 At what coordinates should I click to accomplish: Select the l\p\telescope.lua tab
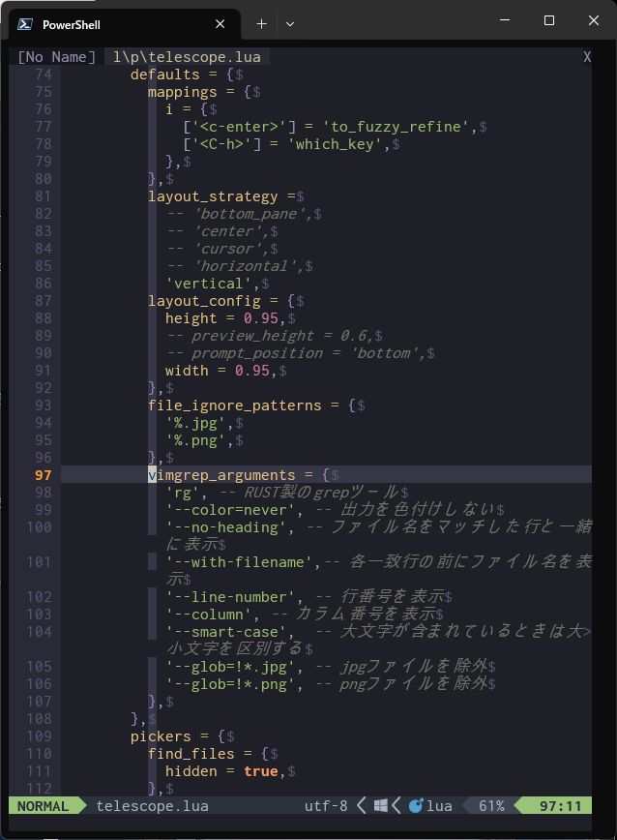pos(188,57)
